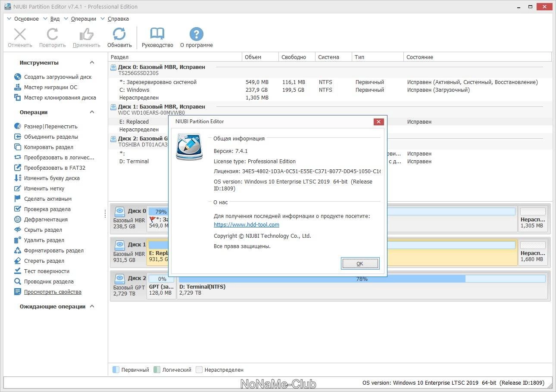Choose Проводник раздела operation
Screen dimensions: 556x392
tap(49, 282)
